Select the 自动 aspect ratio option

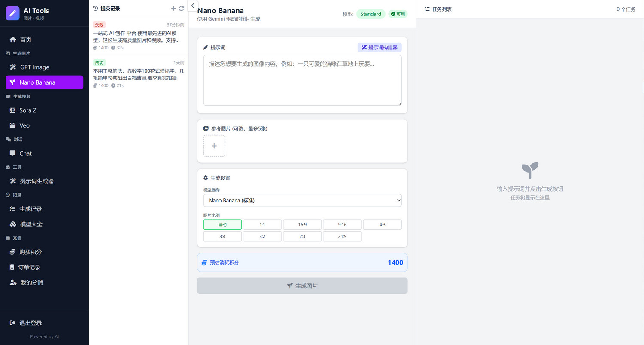pyautogui.click(x=222, y=225)
